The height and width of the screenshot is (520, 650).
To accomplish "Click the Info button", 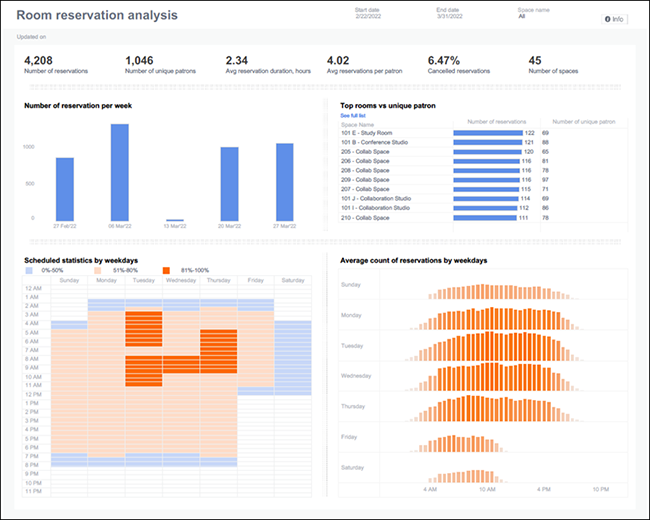I will click(x=614, y=19).
